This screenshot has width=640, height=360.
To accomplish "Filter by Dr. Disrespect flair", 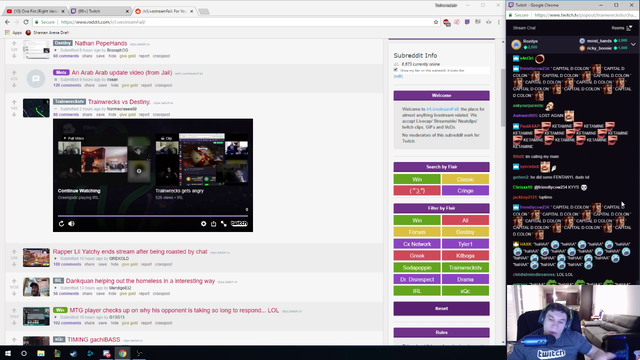I will tap(417, 279).
